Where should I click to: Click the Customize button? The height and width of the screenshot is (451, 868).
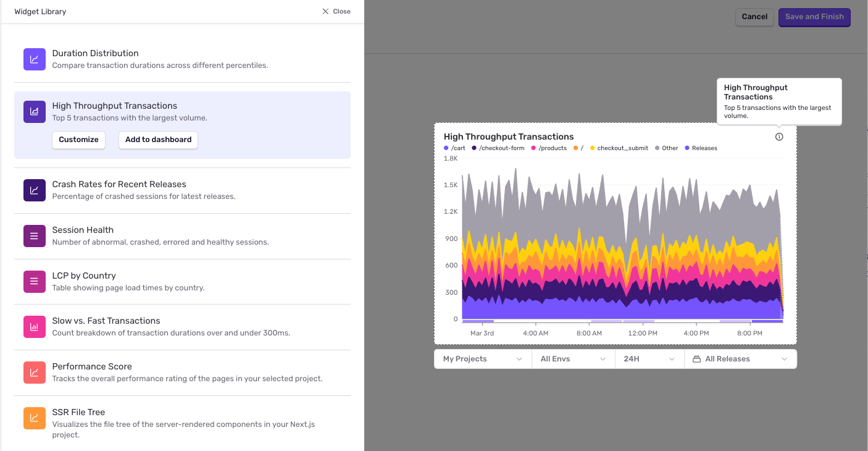tap(78, 140)
